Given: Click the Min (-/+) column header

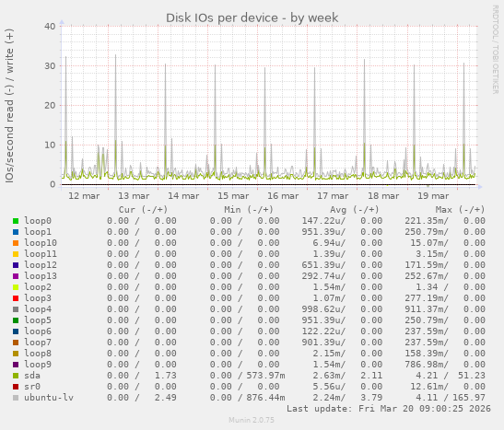Looking at the screenshot, I should point(249,210).
